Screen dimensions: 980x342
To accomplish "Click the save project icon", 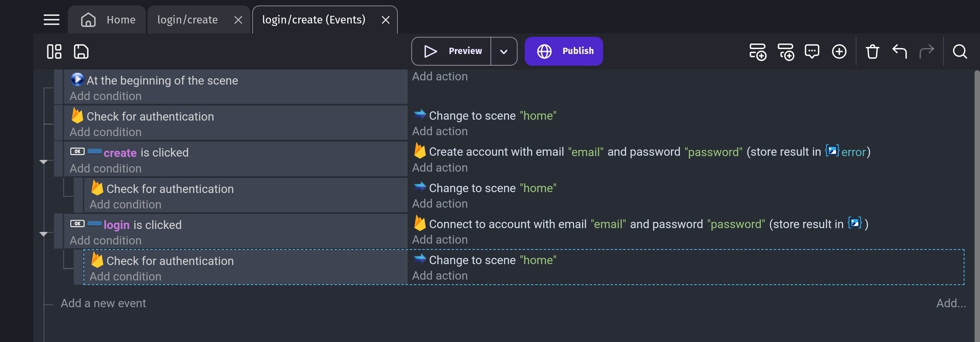I will pos(81,51).
